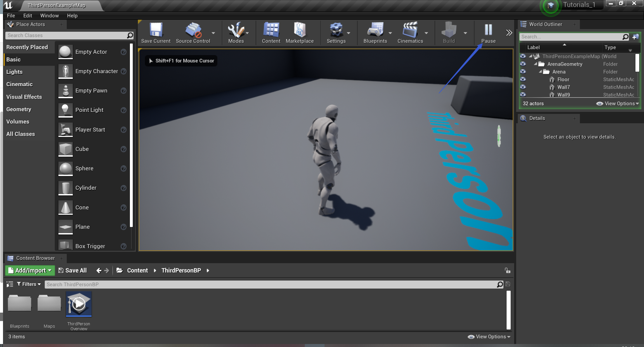644x347 pixels.
Task: Open Source Control dropdown arrow
Action: pyautogui.click(x=213, y=33)
